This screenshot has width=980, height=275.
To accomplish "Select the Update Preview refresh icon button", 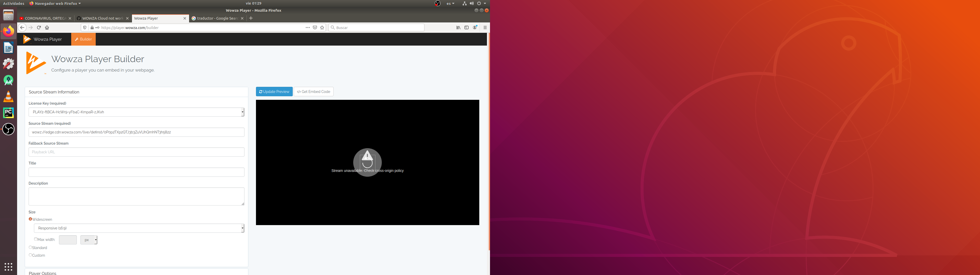I will 261,92.
